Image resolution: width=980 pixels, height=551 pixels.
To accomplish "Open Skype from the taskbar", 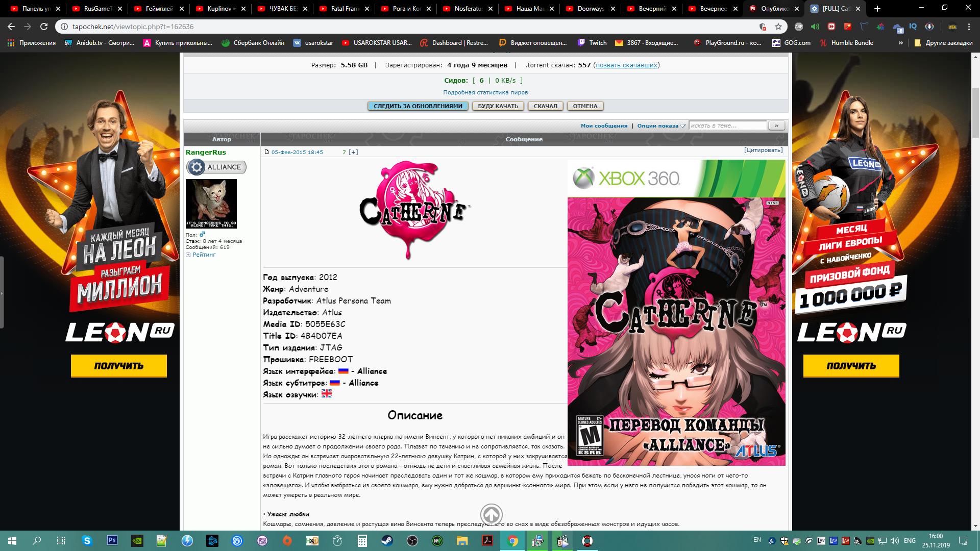I will [x=87, y=541].
